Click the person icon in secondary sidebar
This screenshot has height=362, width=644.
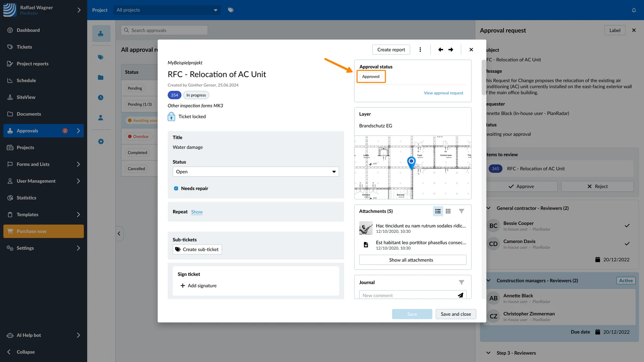click(x=101, y=117)
